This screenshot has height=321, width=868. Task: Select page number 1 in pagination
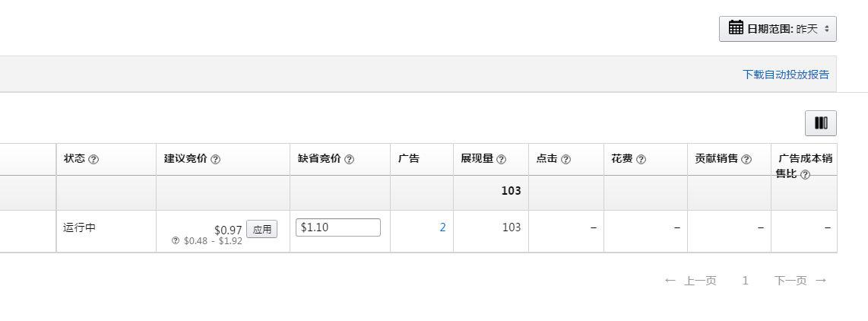(746, 281)
